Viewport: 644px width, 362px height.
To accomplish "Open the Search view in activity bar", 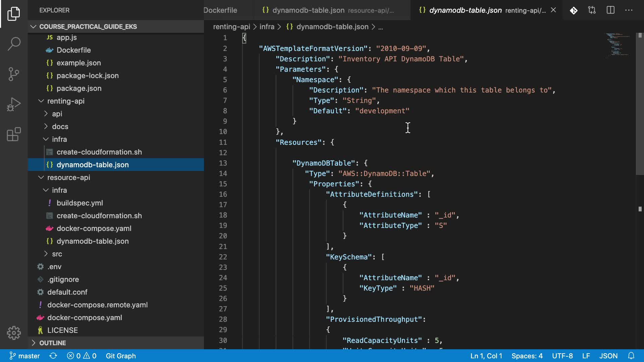I will pyautogui.click(x=14, y=44).
